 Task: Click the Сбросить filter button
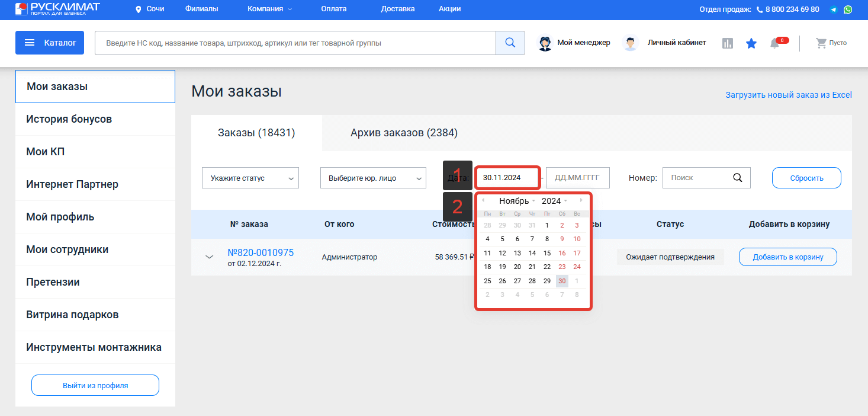pos(806,178)
